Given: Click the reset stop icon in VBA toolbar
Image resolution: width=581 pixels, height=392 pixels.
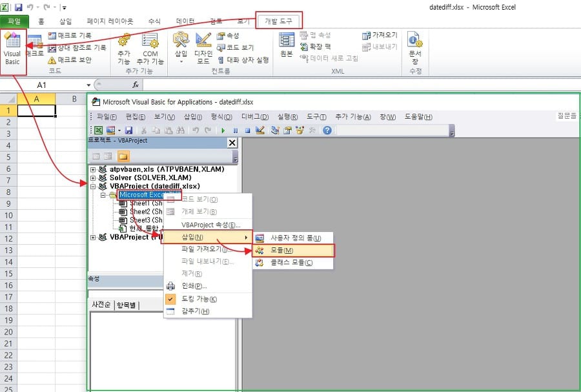Looking at the screenshot, I should point(247,130).
